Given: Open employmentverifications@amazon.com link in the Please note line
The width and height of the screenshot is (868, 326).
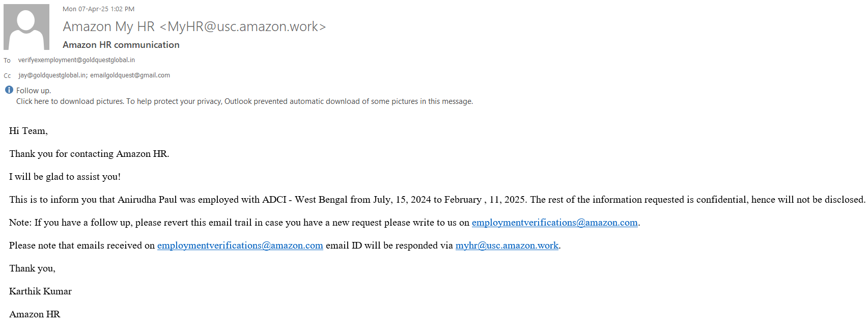Looking at the screenshot, I should [x=240, y=246].
